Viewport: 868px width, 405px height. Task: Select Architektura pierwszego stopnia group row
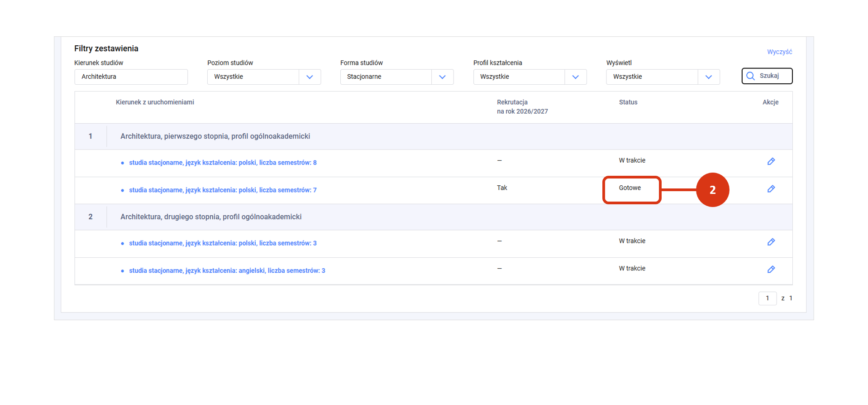215,136
